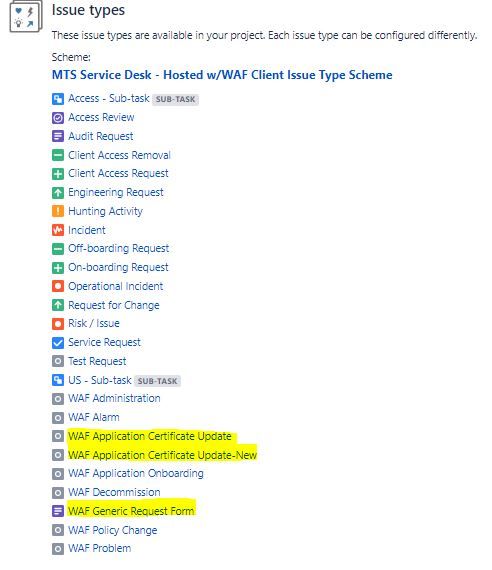492x570 pixels.
Task: Open WAF Application Certificate Update
Action: pyautogui.click(x=150, y=437)
